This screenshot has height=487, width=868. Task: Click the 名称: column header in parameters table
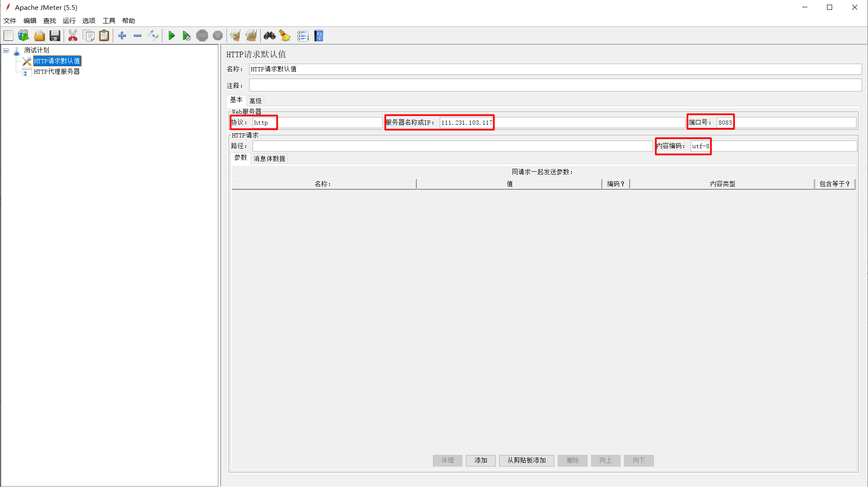[324, 184]
